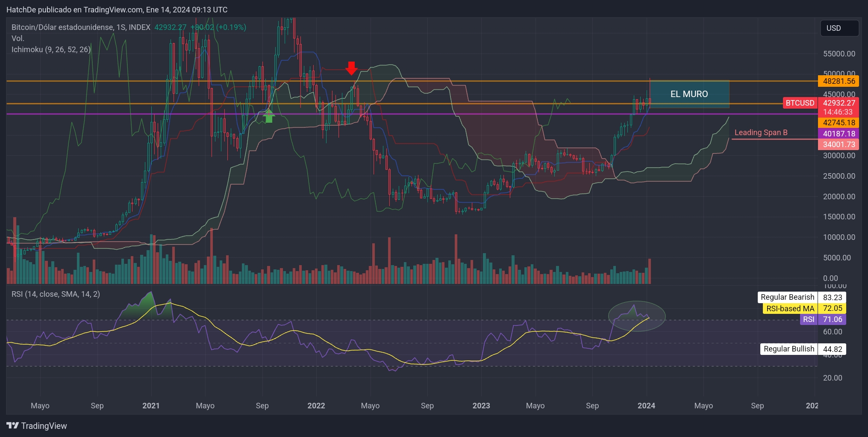This screenshot has height=437, width=868.
Task: Select the EL MURO annotation box
Action: (689, 94)
